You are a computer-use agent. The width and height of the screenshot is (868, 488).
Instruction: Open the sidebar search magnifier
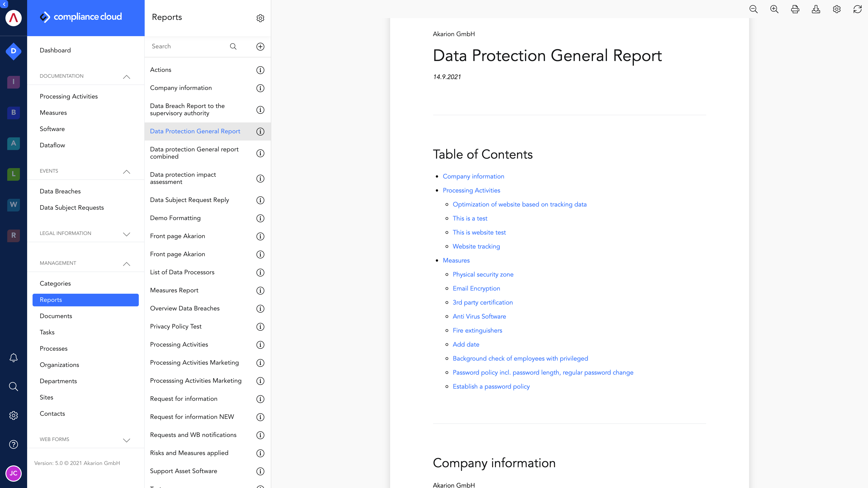tap(13, 386)
